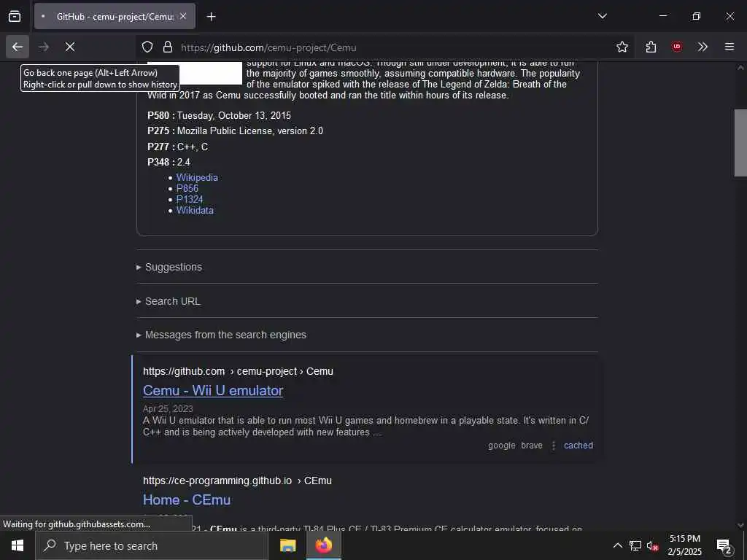Open Home - CEmu result
The width and height of the screenshot is (747, 560).
pos(187,500)
